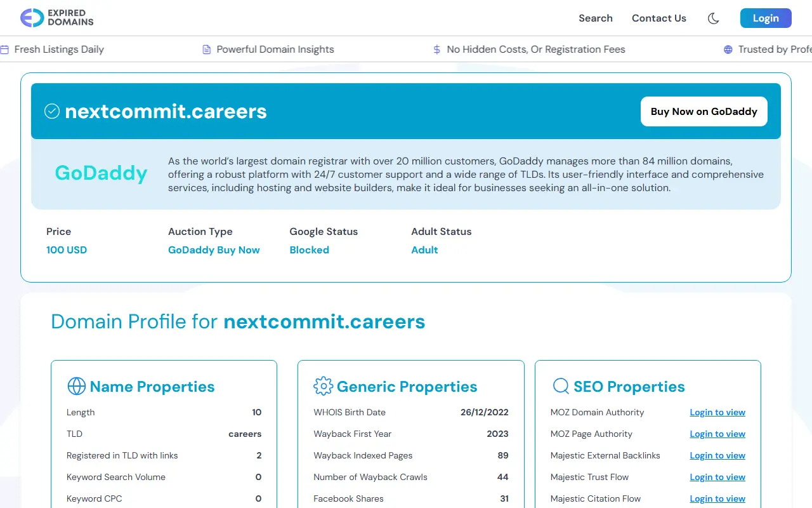Viewport: 812px width, 508px height.
Task: Click the WHOIS Birth Date value 26/12/2022
Action: [x=485, y=412]
